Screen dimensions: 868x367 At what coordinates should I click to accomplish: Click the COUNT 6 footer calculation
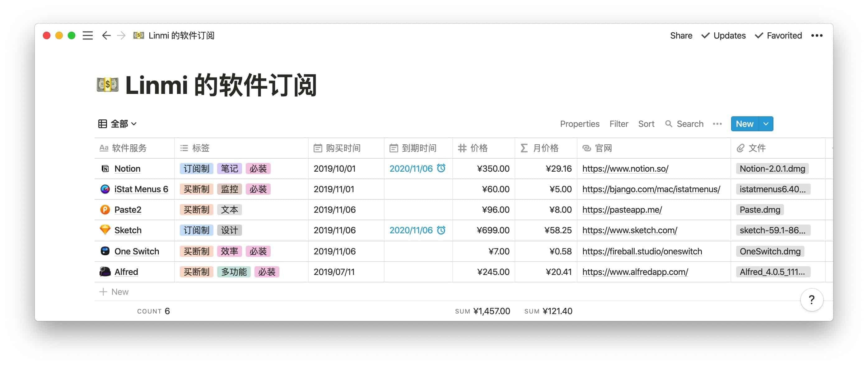(153, 311)
